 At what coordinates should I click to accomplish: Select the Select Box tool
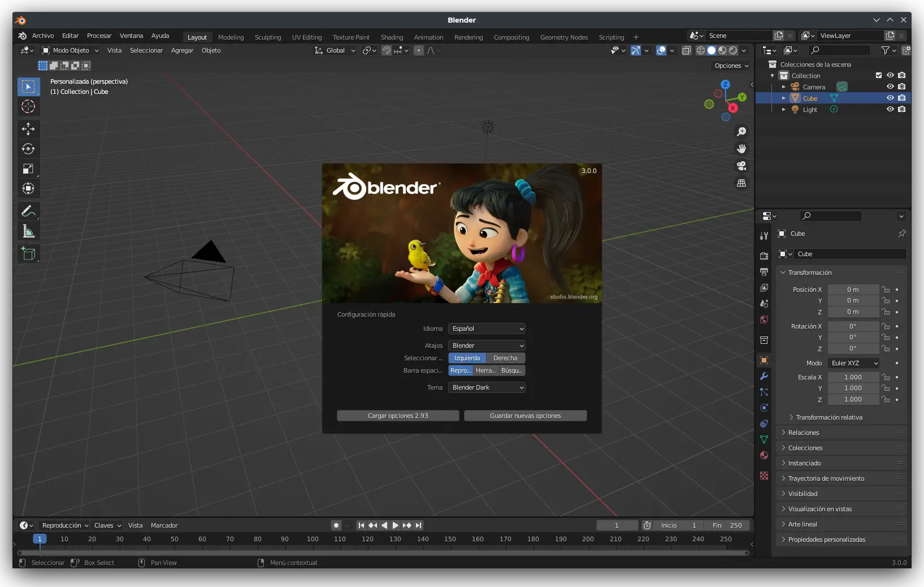pos(28,87)
